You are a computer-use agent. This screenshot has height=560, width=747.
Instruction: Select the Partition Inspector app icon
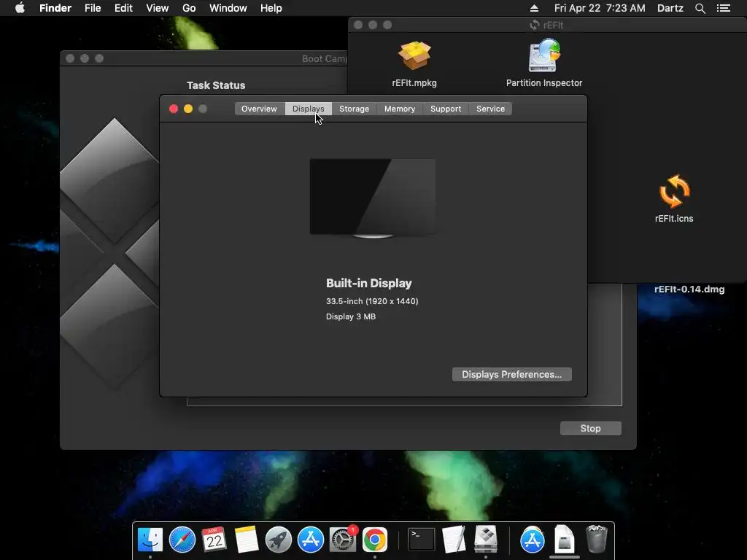[544, 55]
